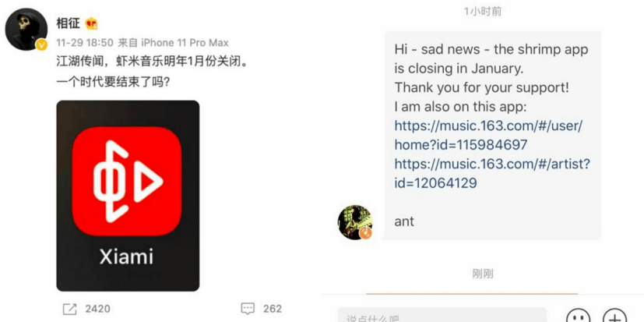Tap the plus attachment button in chat

(614, 317)
